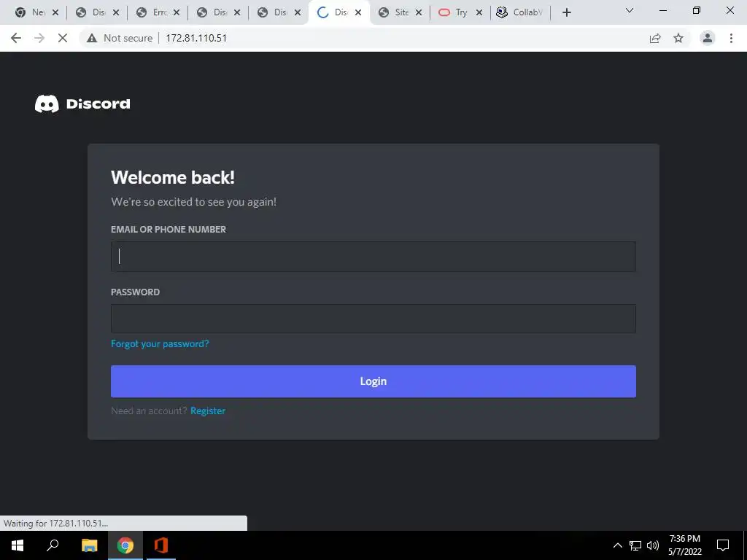Open the Not secure site information warning
The image size is (747, 560).
coord(120,38)
